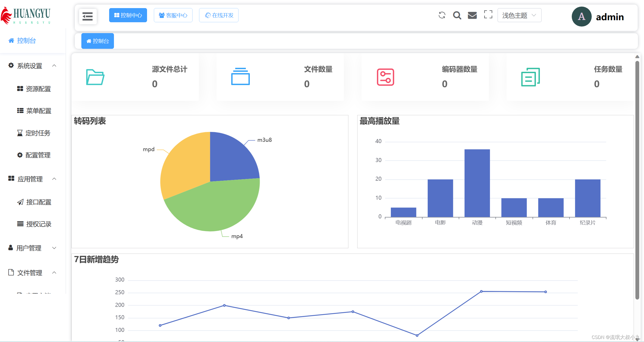Click the admin avatar in the header
The width and height of the screenshot is (644, 342).
coord(582,16)
